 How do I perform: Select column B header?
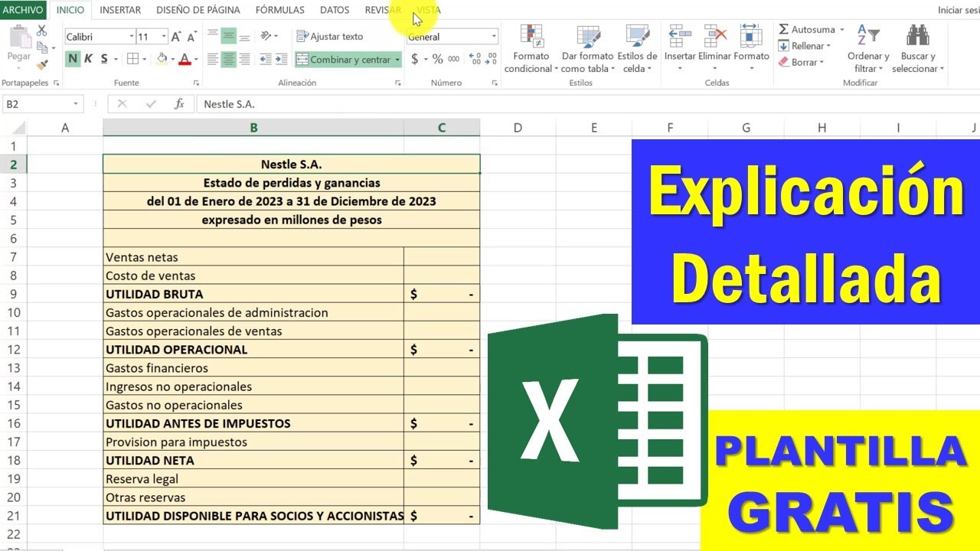[253, 128]
